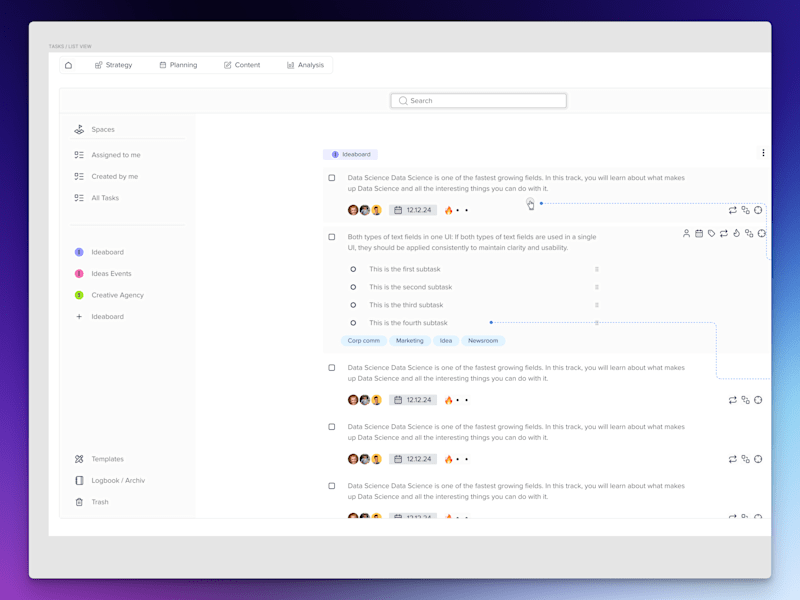
Task: Open the Trash
Action: 92,502
